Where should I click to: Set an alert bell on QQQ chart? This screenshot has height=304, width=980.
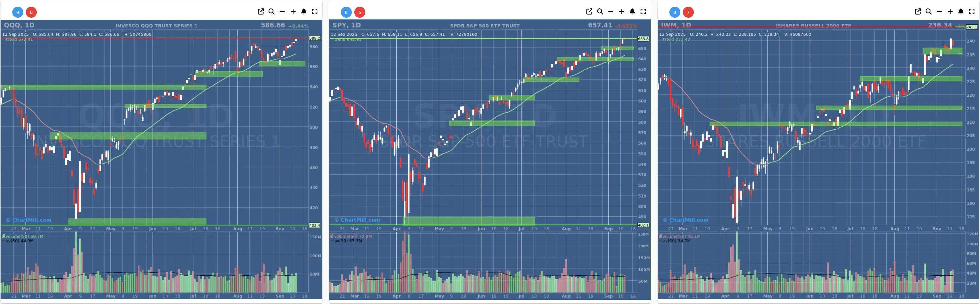(304, 12)
